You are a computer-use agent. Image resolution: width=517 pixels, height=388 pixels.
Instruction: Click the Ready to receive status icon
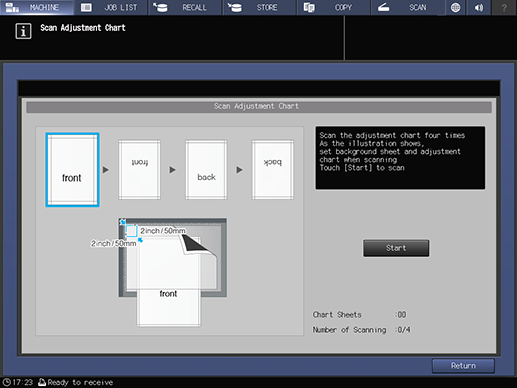click(42, 382)
